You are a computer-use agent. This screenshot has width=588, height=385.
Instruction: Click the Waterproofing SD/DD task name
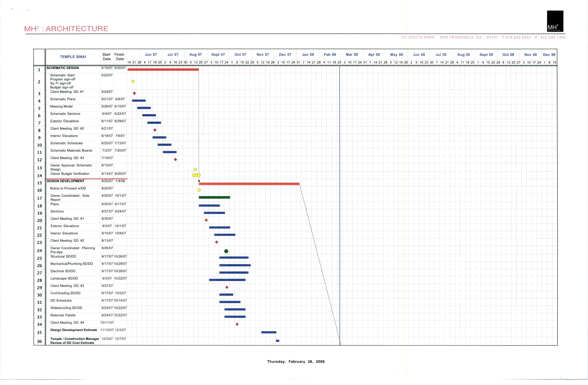click(66, 308)
